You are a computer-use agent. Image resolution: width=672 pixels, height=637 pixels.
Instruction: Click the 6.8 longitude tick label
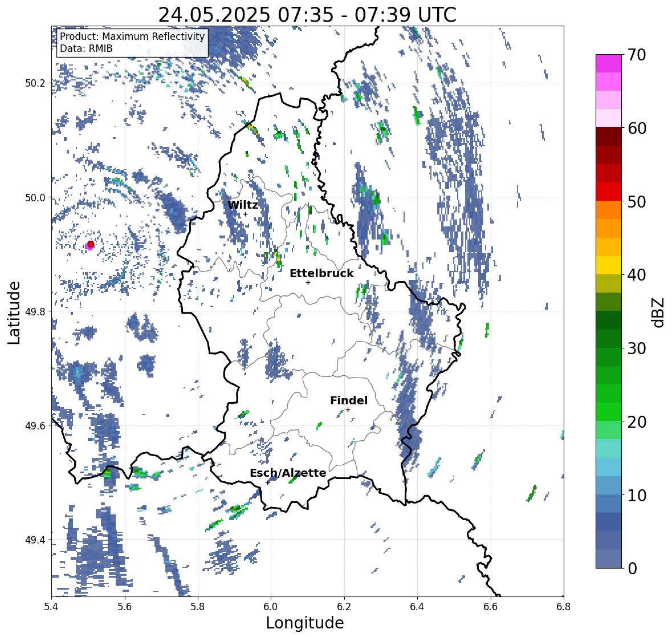click(563, 607)
